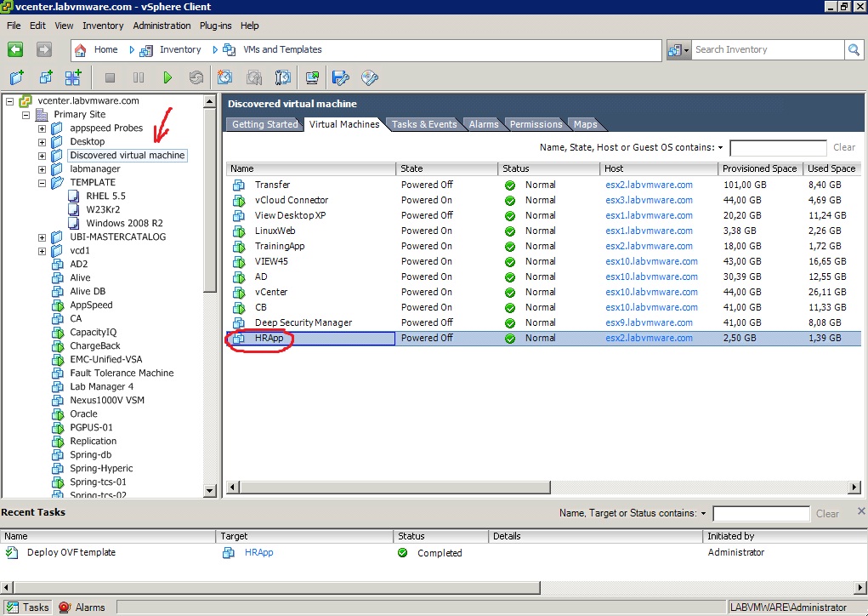868x616 pixels.
Task: Click the Suspend pause toolbar icon
Action: point(139,77)
